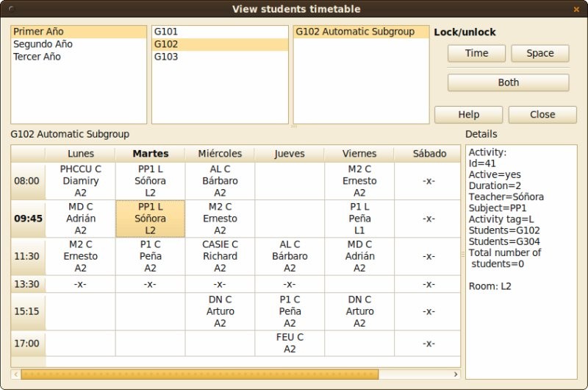Select the 08:00 row header
588x390 pixels.
[28, 181]
